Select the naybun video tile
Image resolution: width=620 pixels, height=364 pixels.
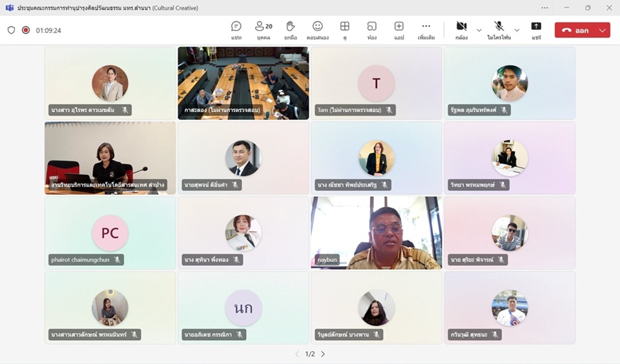[x=377, y=232]
